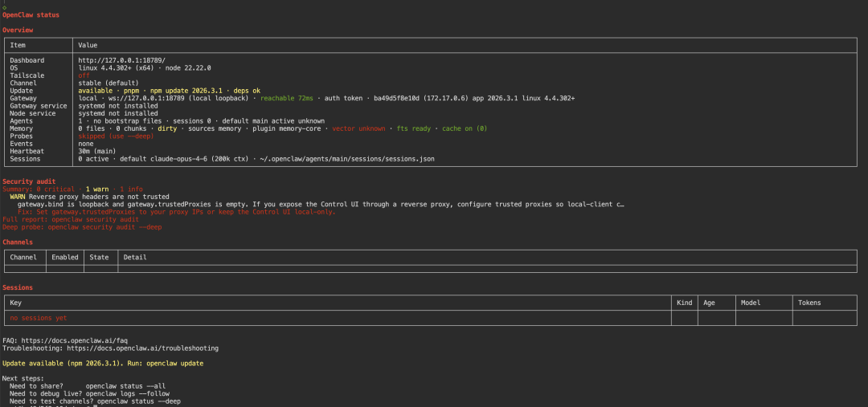Click the "Model" column header
The height and width of the screenshot is (407, 868).
click(x=751, y=303)
